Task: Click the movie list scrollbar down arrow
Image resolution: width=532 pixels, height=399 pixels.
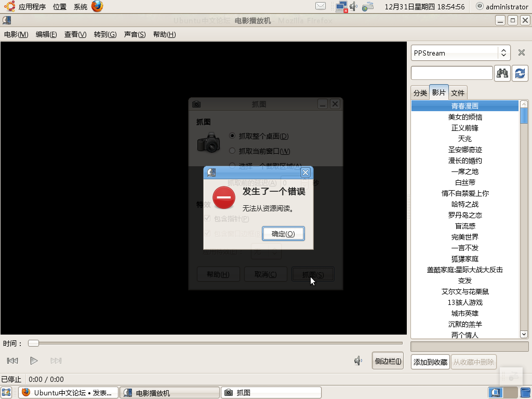Action: pos(524,334)
